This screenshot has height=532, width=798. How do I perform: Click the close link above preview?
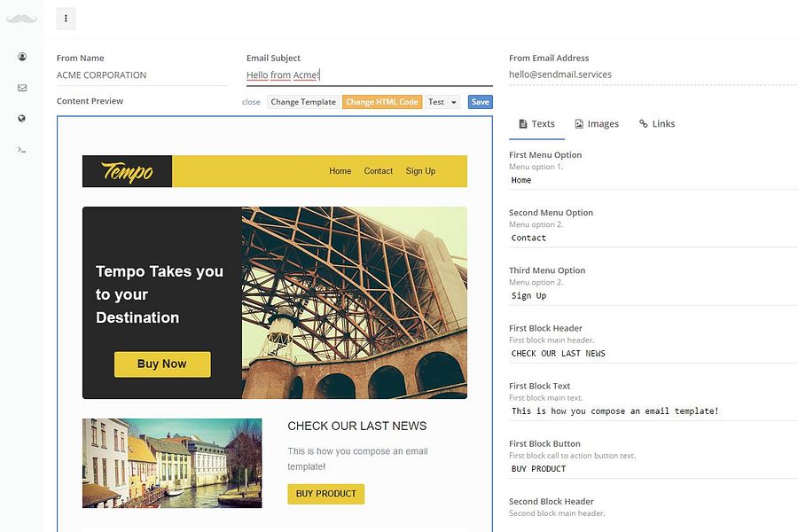[251, 102]
